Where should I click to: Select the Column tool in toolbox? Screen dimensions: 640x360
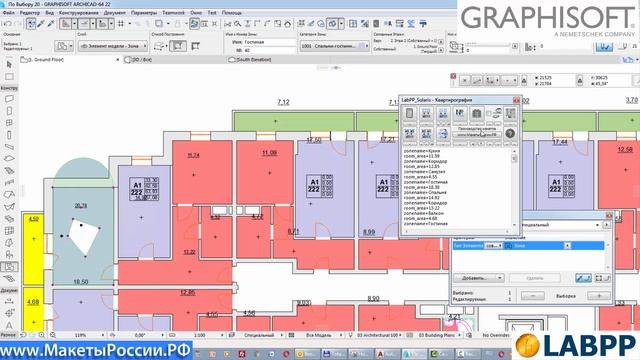tap(9, 135)
